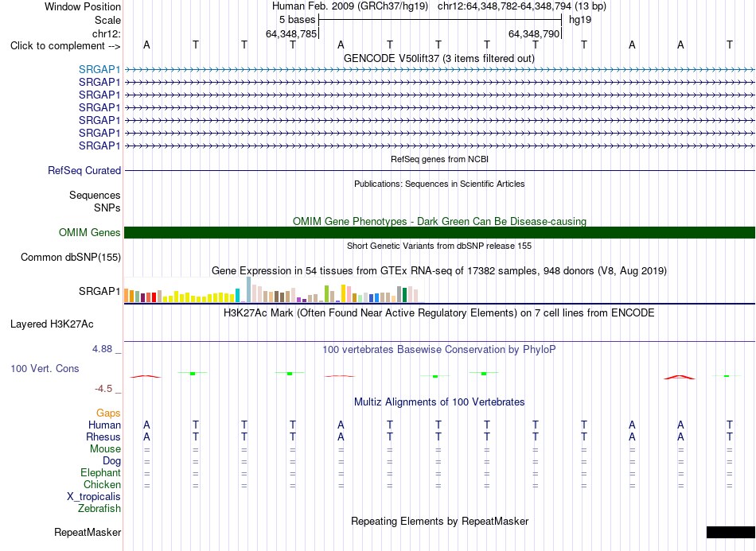
Task: Click the cyan bar in the GTEx expression chart
Action: (238, 295)
